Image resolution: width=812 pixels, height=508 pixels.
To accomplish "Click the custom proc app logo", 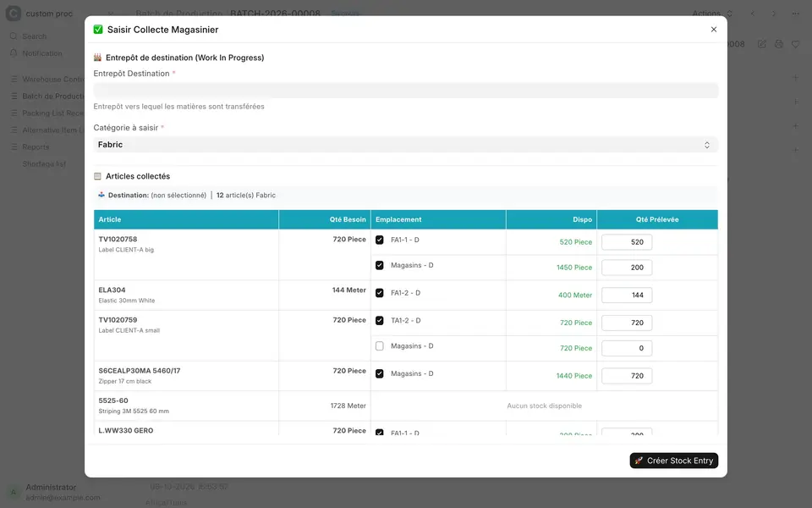I will pyautogui.click(x=14, y=14).
